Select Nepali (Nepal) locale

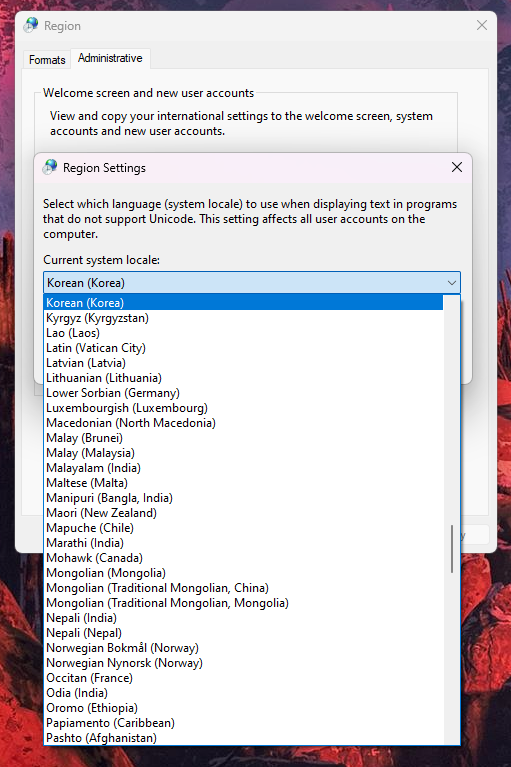point(244,633)
